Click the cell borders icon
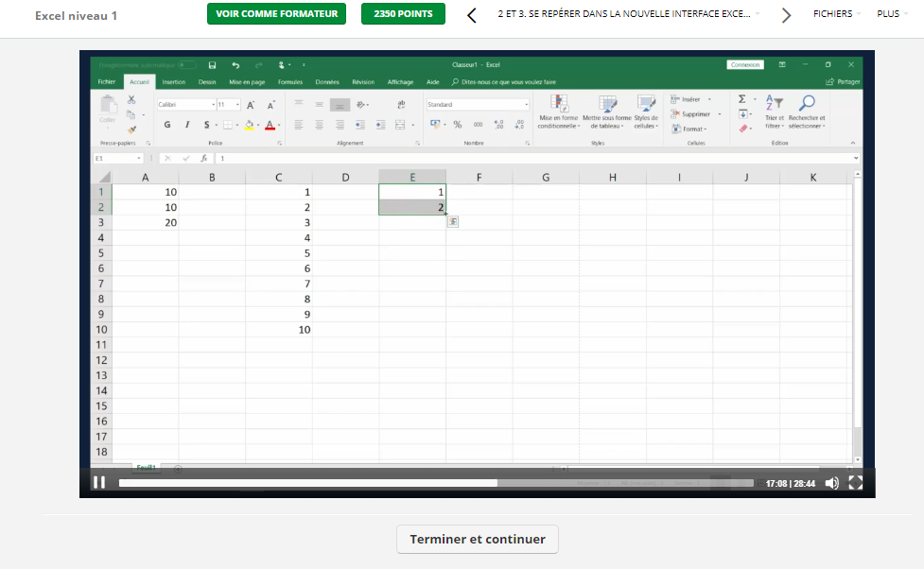The height and width of the screenshot is (569, 924). click(x=228, y=124)
